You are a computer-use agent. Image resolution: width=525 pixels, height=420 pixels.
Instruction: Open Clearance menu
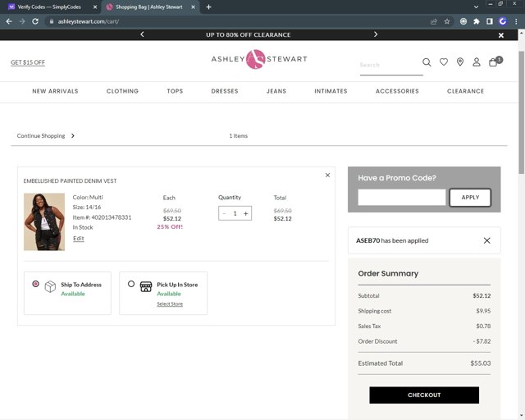[465, 91]
